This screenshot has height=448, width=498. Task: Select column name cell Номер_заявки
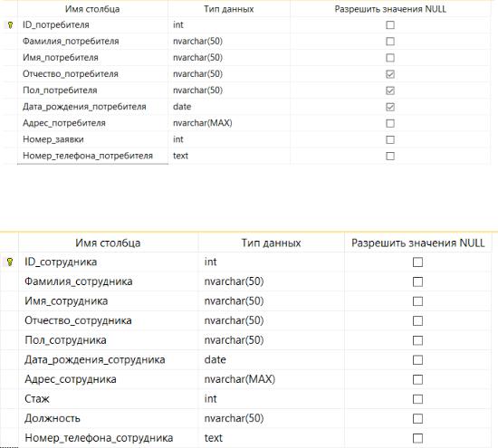click(x=92, y=139)
